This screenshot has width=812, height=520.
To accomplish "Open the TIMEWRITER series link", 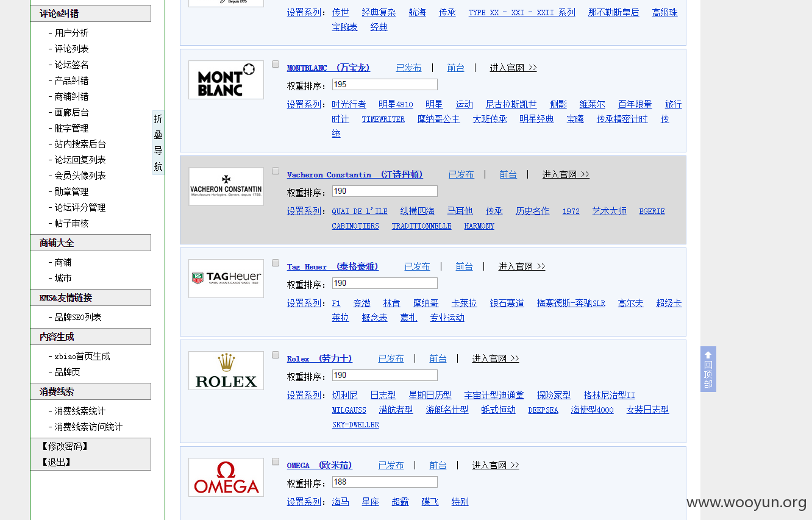I will click(x=383, y=119).
